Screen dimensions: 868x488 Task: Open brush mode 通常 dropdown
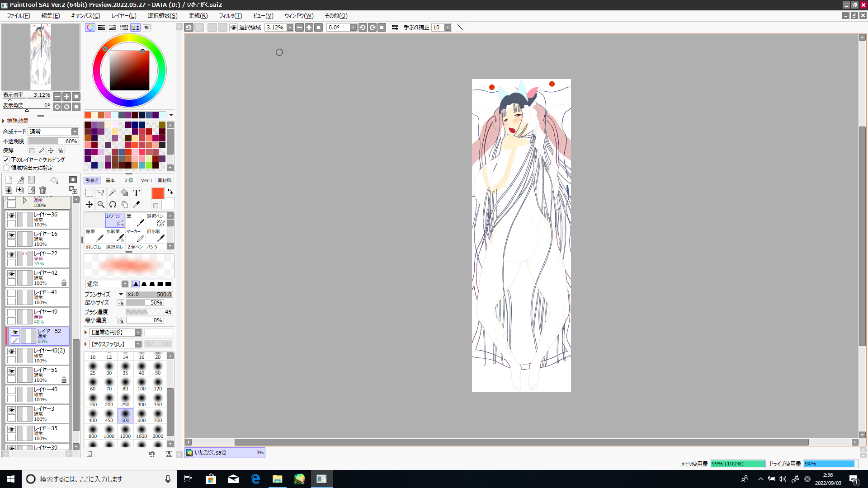pyautogui.click(x=125, y=284)
